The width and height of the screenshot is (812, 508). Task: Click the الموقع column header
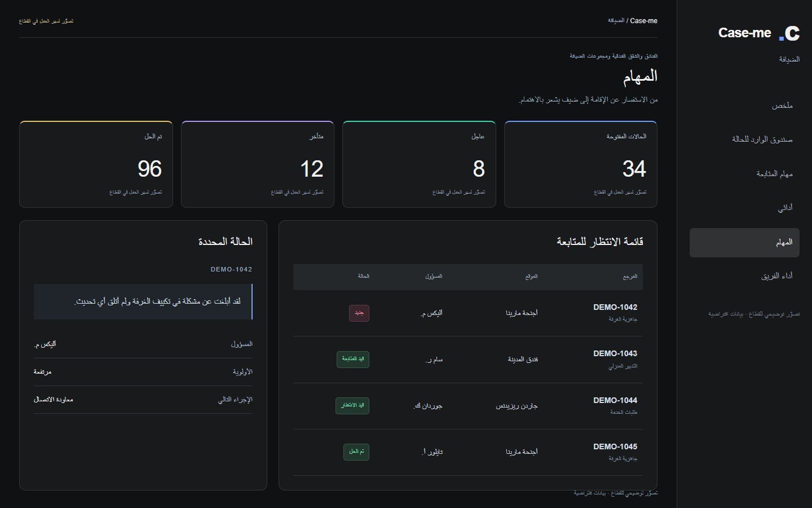[x=531, y=277]
